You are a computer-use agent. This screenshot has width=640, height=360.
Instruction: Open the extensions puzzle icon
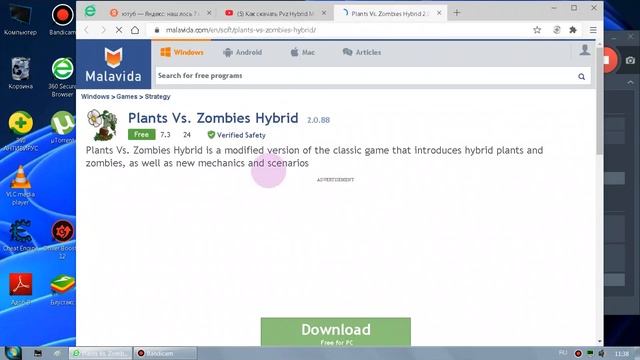pos(573,30)
